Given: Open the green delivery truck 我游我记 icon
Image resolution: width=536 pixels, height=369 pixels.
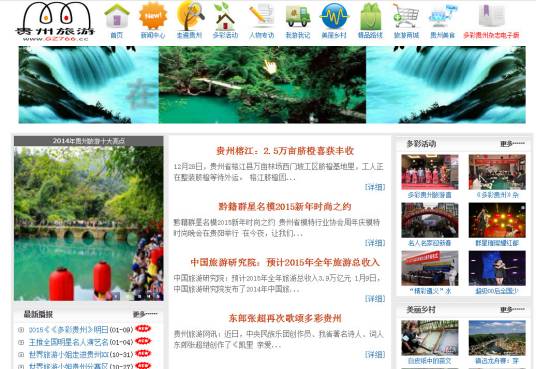Looking at the screenshot, I should (298, 16).
